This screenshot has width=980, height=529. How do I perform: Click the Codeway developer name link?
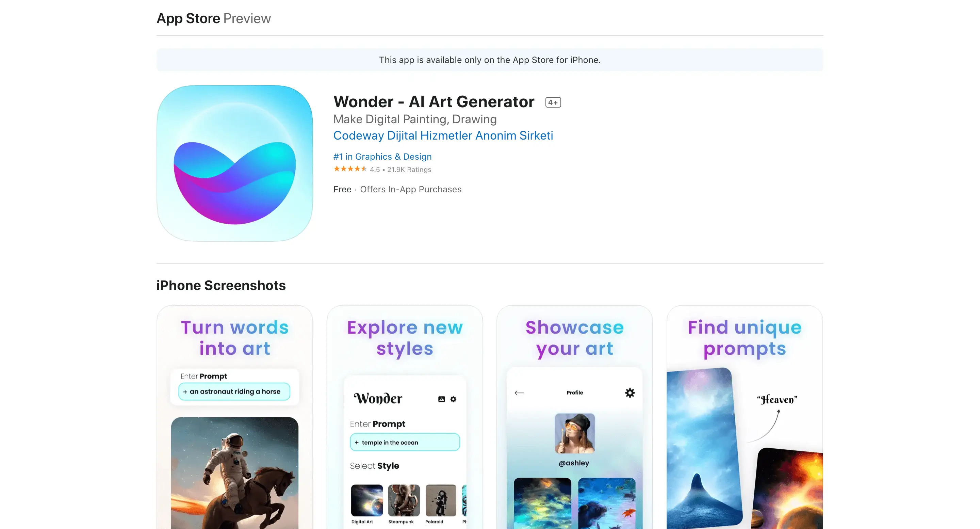[x=443, y=135]
